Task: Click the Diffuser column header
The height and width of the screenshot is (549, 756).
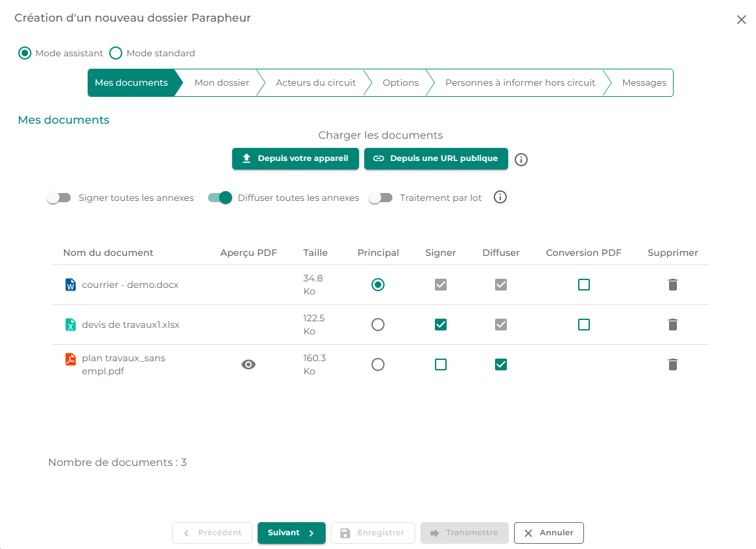Action: (501, 253)
